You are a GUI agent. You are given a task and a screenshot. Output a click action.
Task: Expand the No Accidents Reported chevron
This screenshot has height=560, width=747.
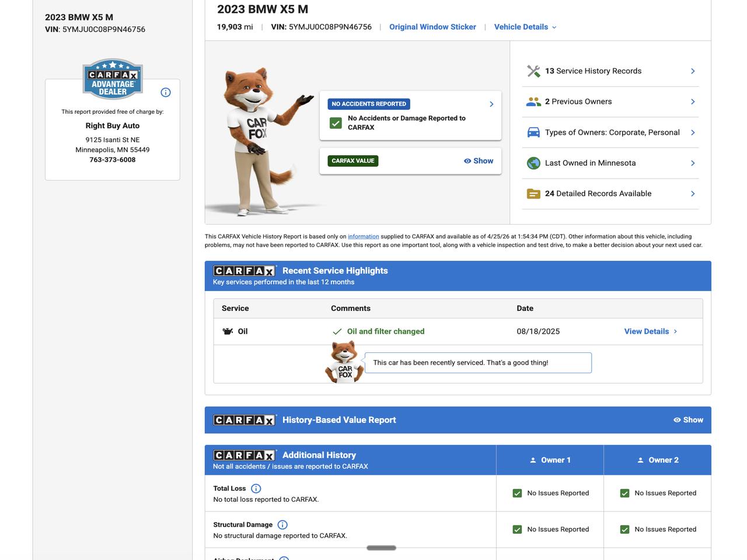pos(491,104)
